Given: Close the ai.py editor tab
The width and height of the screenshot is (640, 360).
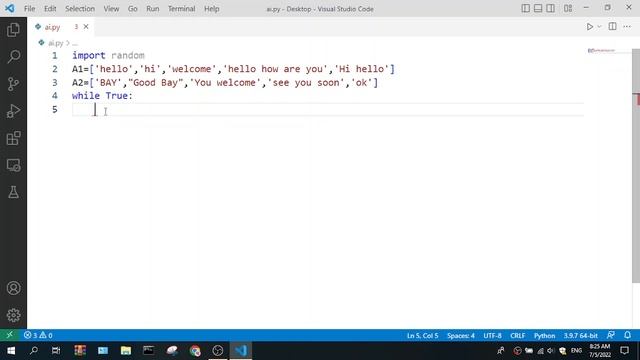Looking at the screenshot, I should click(x=86, y=27).
